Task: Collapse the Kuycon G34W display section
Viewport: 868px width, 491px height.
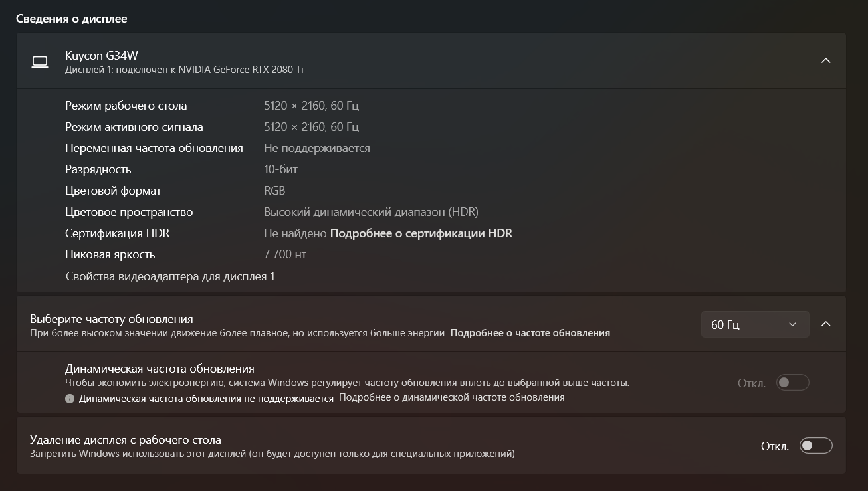Action: 825,60
